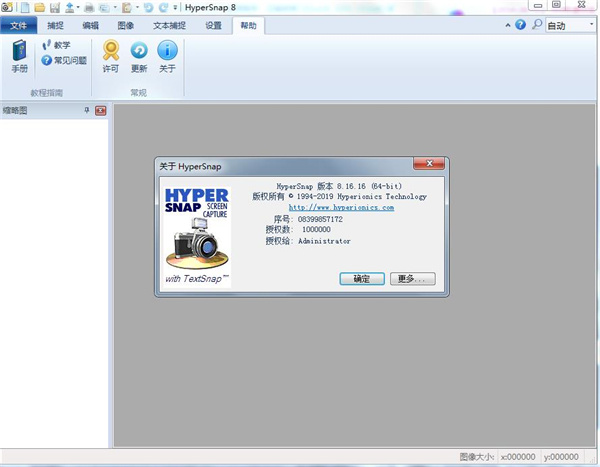This screenshot has width=600, height=467.
Task: Open 常见问题 FAQ item
Action: point(64,60)
